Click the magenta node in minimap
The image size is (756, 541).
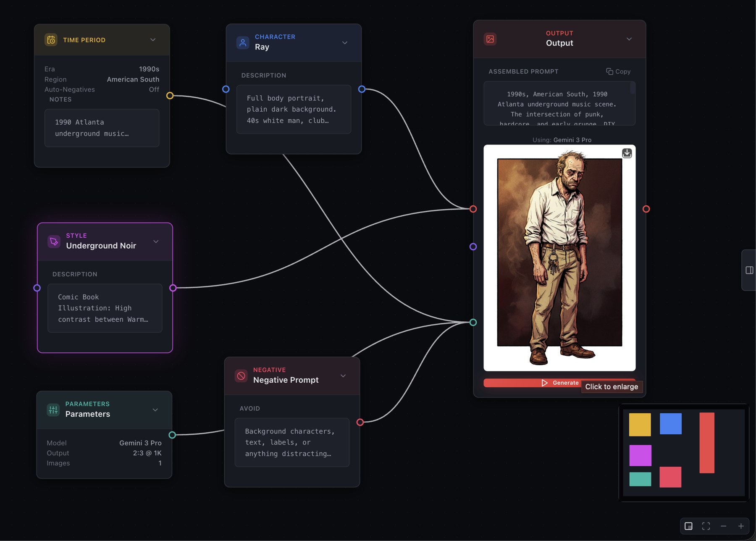[640, 455]
